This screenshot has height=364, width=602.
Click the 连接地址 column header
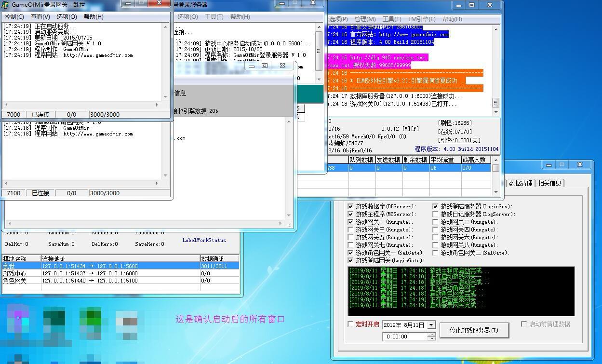tap(120, 258)
